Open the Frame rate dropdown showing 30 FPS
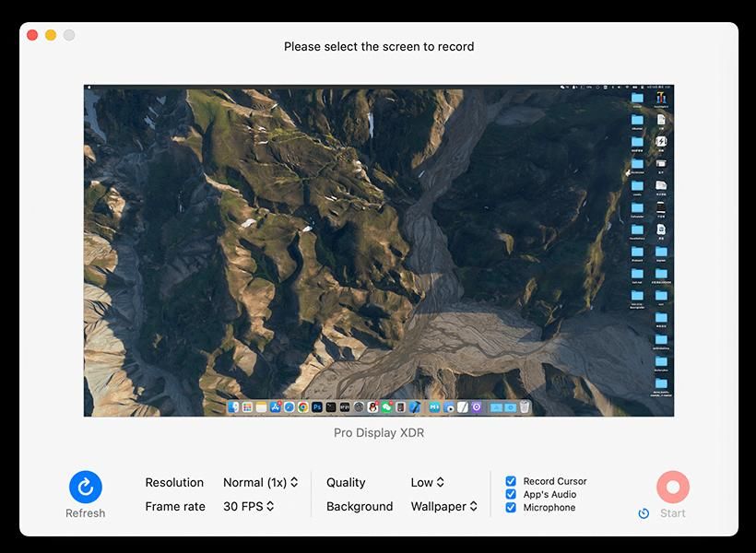 tap(248, 506)
